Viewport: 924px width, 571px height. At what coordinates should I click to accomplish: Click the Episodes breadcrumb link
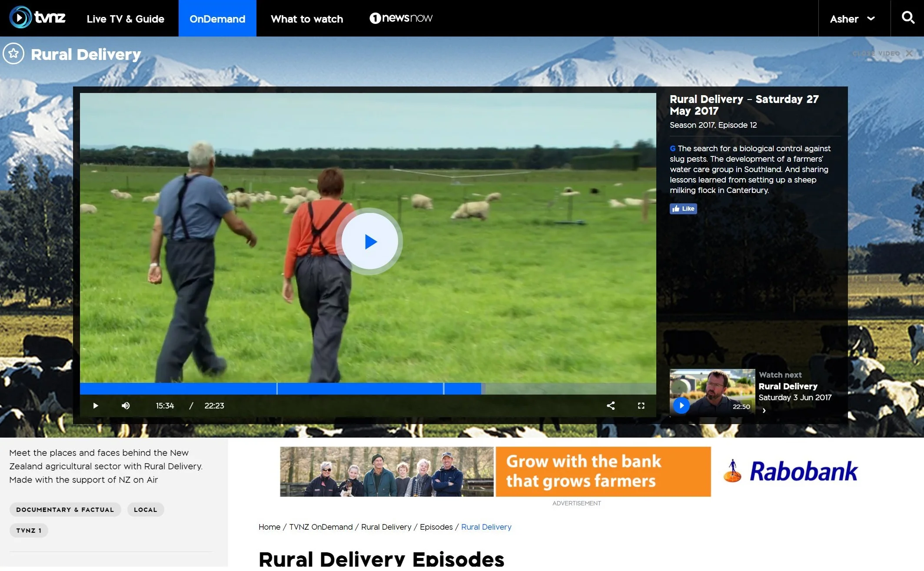[436, 528]
